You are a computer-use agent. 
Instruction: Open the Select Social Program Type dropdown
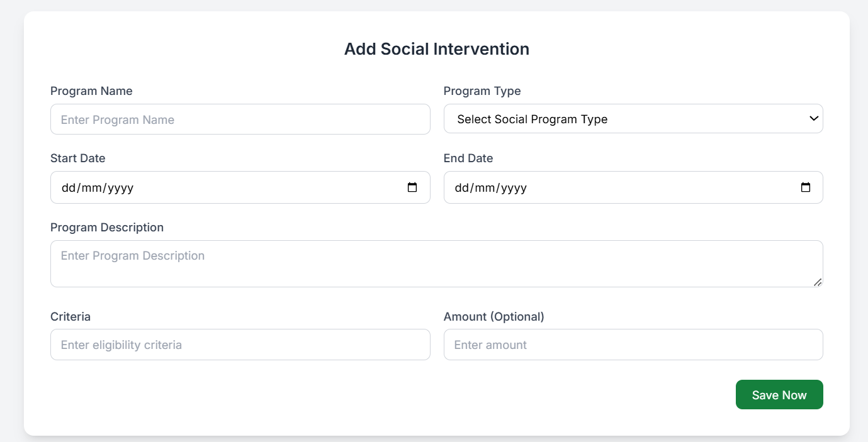pos(633,118)
